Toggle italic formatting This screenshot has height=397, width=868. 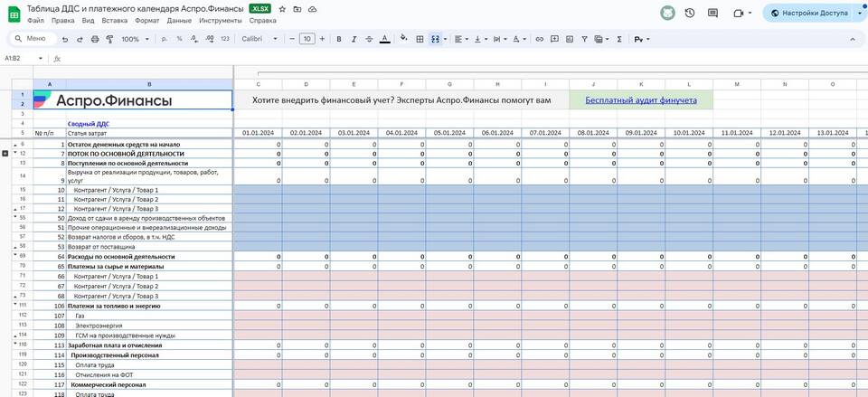[x=354, y=39]
